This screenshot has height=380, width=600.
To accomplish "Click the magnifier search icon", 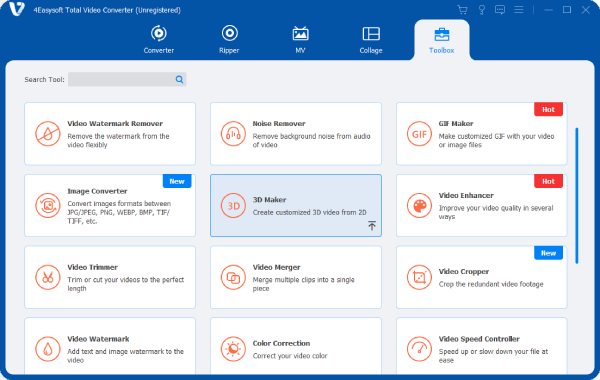I will pos(179,80).
